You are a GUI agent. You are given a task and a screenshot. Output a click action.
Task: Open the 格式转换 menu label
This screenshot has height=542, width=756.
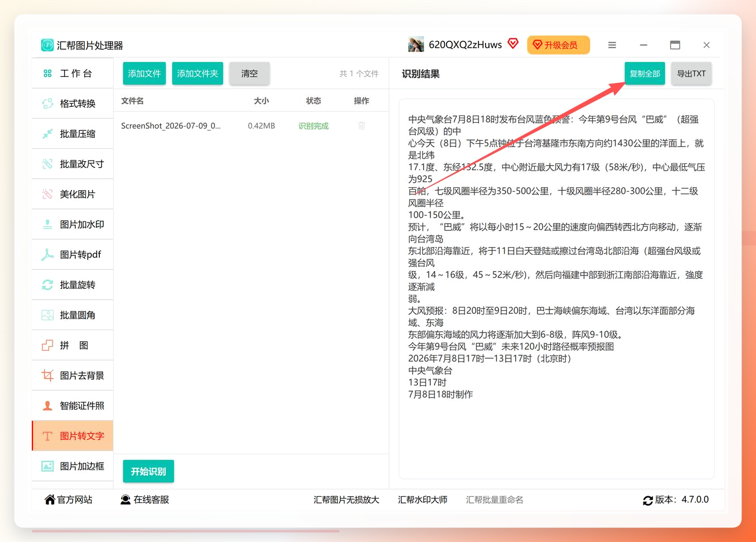(77, 104)
